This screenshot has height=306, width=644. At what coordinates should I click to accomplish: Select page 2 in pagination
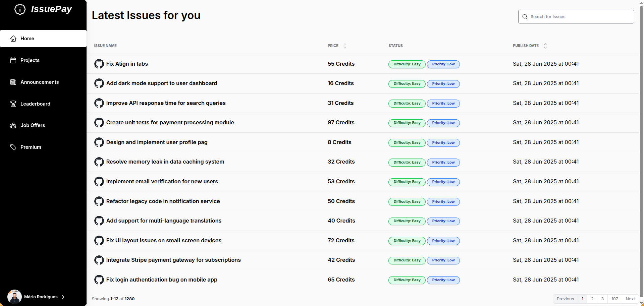(592, 299)
